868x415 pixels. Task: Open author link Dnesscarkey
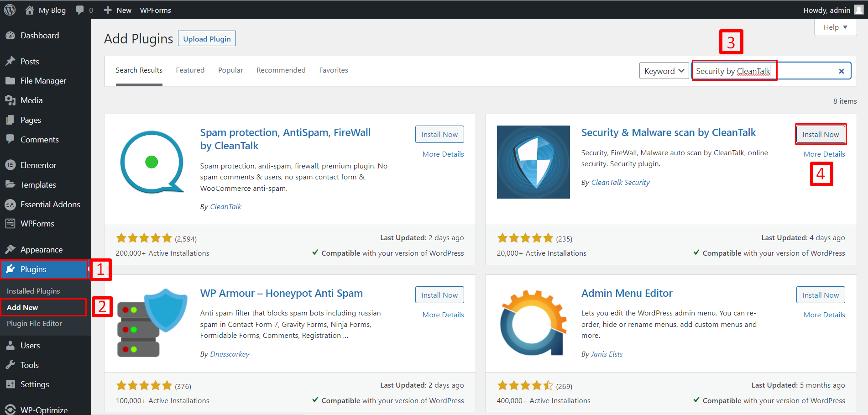pos(230,354)
